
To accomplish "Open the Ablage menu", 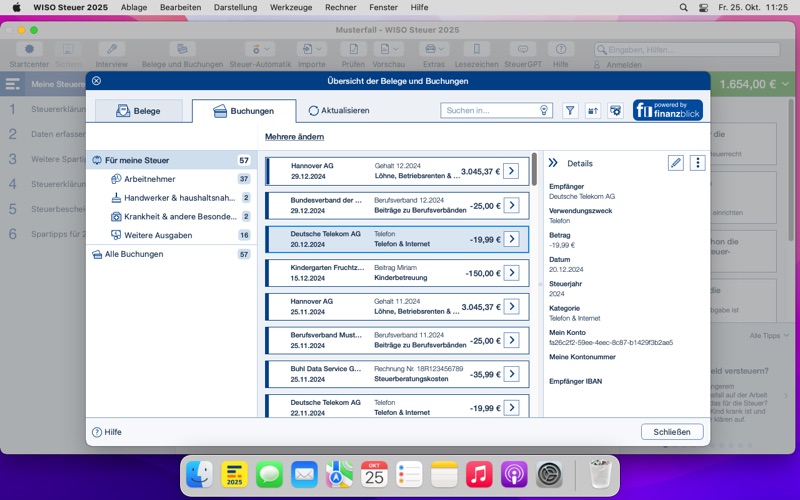I will pyautogui.click(x=134, y=7).
